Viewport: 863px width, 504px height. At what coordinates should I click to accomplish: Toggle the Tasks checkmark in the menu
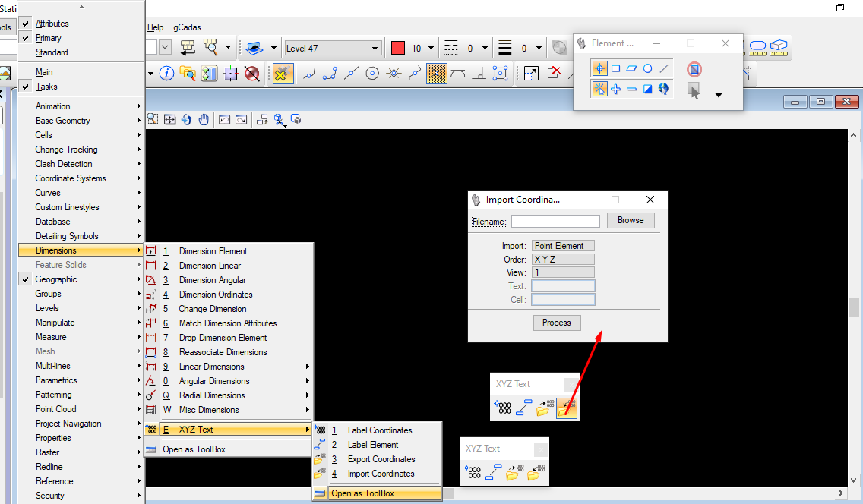(x=46, y=87)
